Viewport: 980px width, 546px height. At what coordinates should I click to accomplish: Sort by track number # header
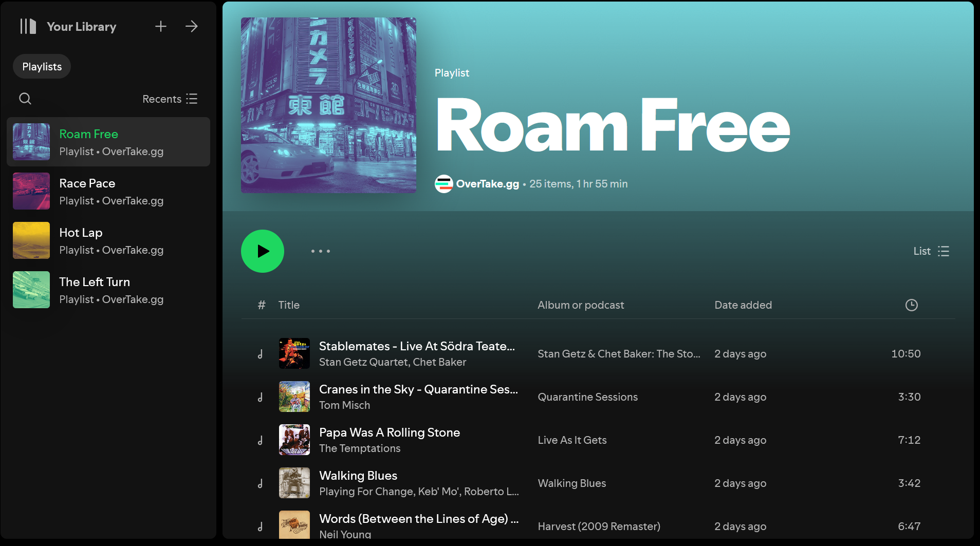coord(262,305)
